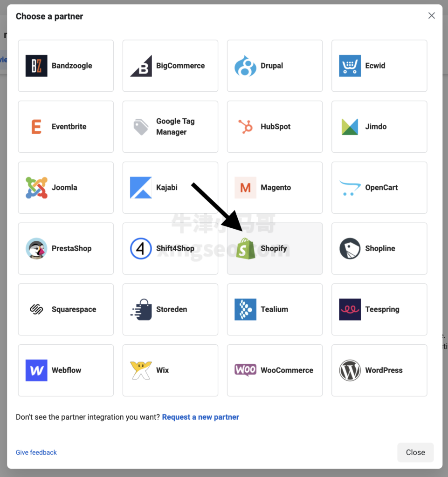Pick the Shopline round logo icon
The height and width of the screenshot is (477, 448).
tap(350, 249)
